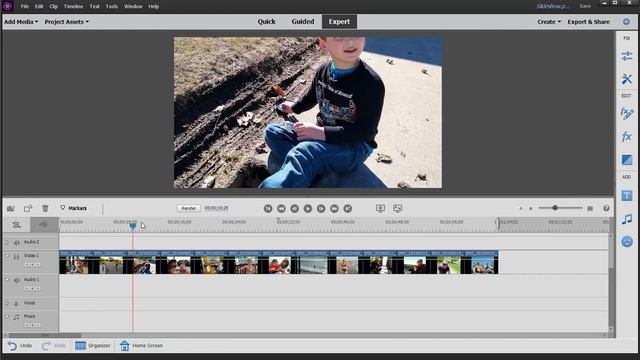Open the Timeline menu
The height and width of the screenshot is (360, 640).
73,6
